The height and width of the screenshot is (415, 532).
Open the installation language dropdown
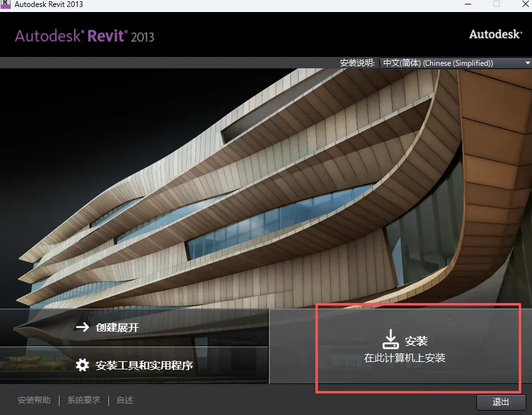tap(455, 63)
